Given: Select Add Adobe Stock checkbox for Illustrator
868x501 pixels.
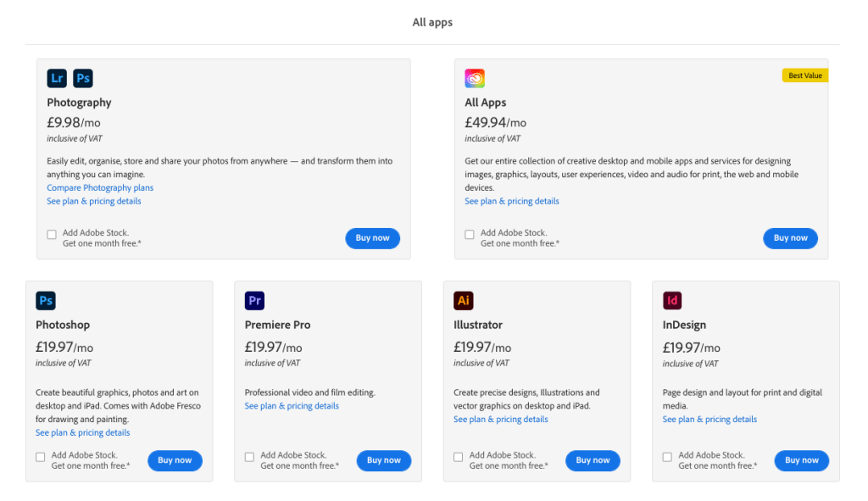Looking at the screenshot, I should 459,457.
